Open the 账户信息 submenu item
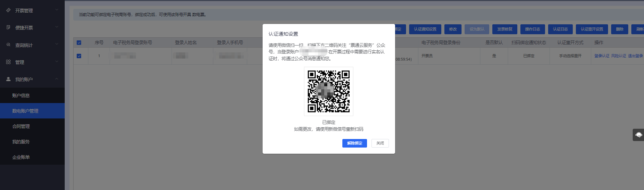Viewport: 644px width, 190px height. pos(32,96)
